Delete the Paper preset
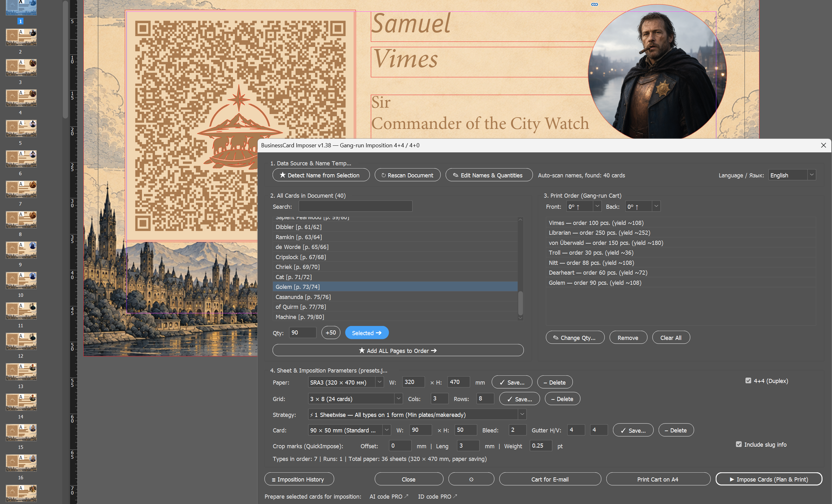The height and width of the screenshot is (504, 832). [554, 382]
